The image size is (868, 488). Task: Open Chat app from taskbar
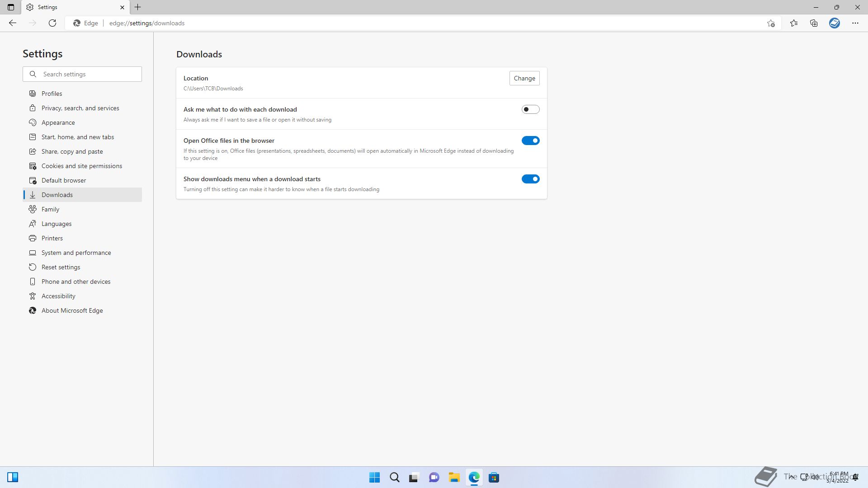coord(434,477)
